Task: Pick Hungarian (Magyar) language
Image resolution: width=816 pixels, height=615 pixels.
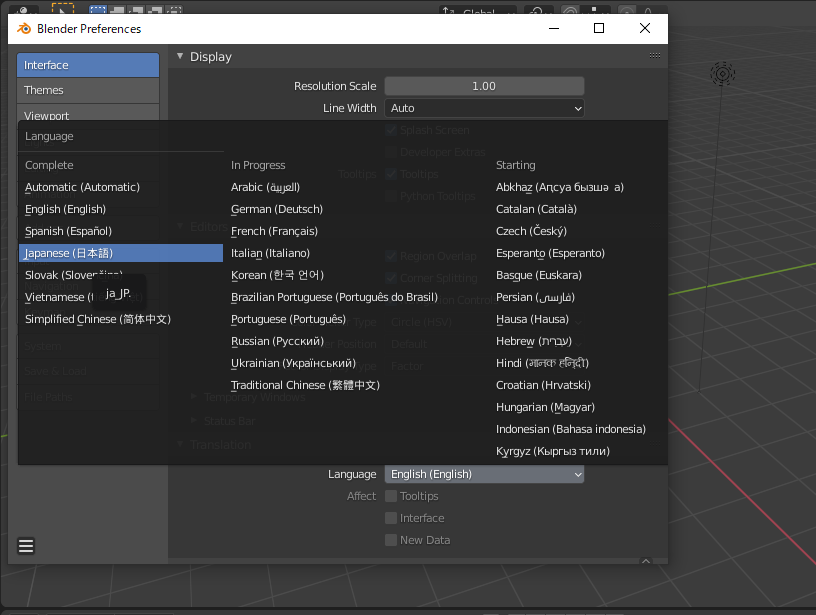Action: click(545, 407)
